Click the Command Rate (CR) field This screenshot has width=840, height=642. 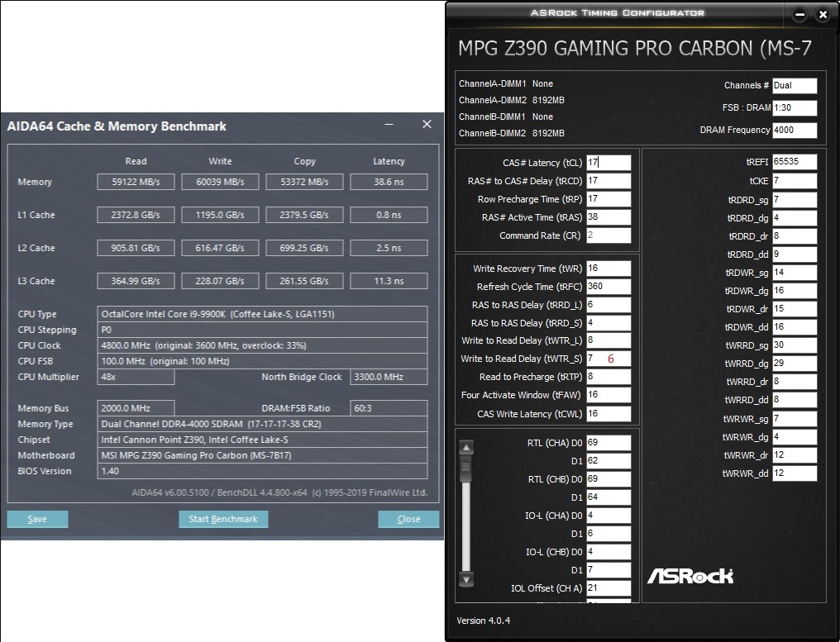coord(609,235)
